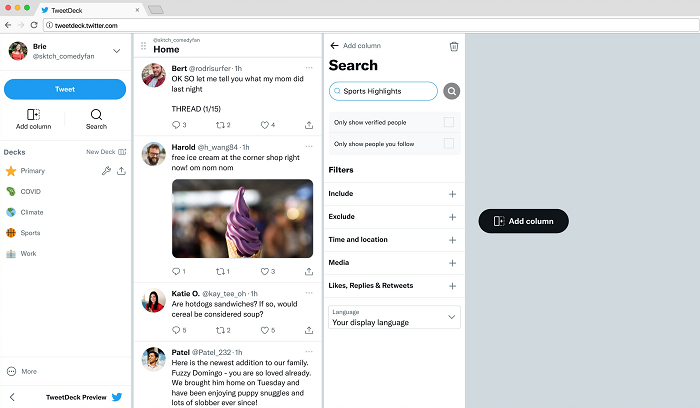700x408 pixels.
Task: Open more options on Bert's tweet
Action: (x=309, y=68)
